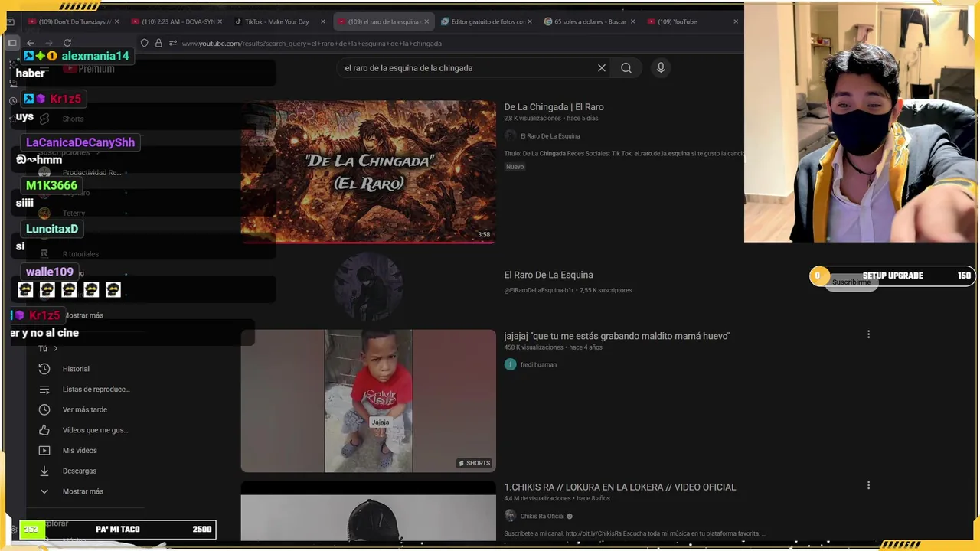Close the '65 soles a dolares' tab
The width and height of the screenshot is (980, 551).
(632, 21)
